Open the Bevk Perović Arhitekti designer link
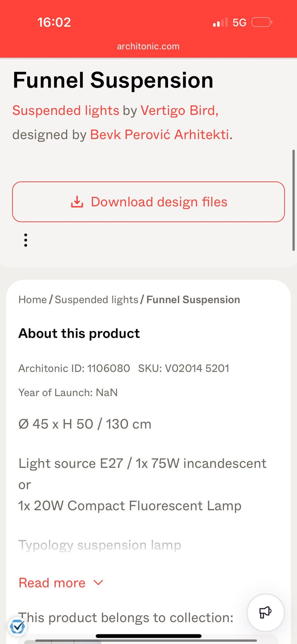Image resolution: width=297 pixels, height=644 pixels. pyautogui.click(x=160, y=135)
